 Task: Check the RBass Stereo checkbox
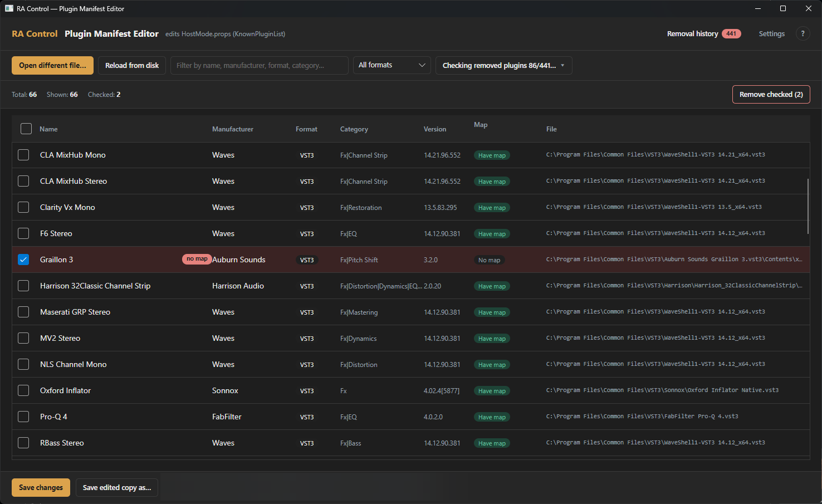coord(23,443)
